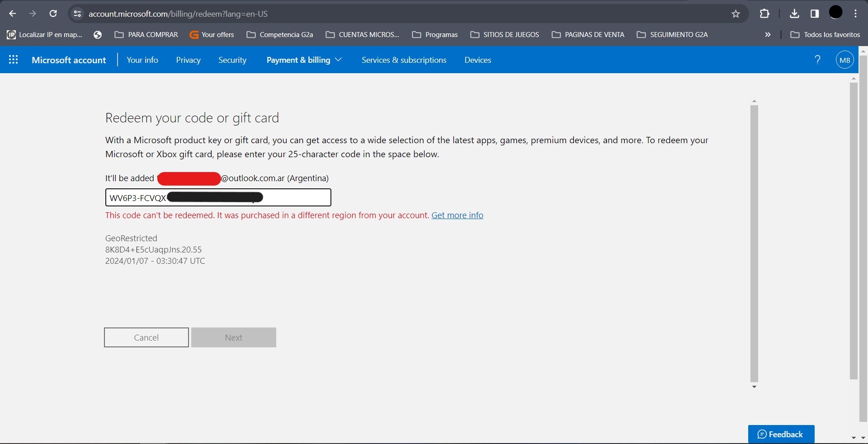Show hidden bookmarks with the chevron
The image size is (868, 444).
tap(768, 35)
